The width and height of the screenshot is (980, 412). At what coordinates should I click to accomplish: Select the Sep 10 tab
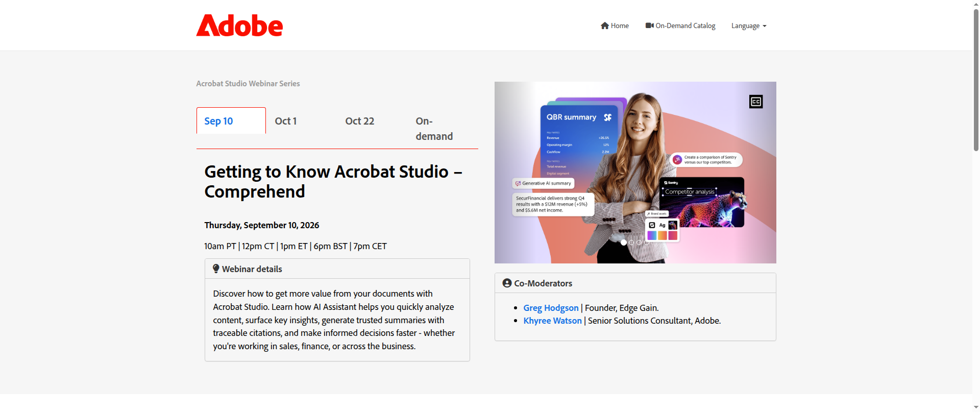[x=231, y=121]
